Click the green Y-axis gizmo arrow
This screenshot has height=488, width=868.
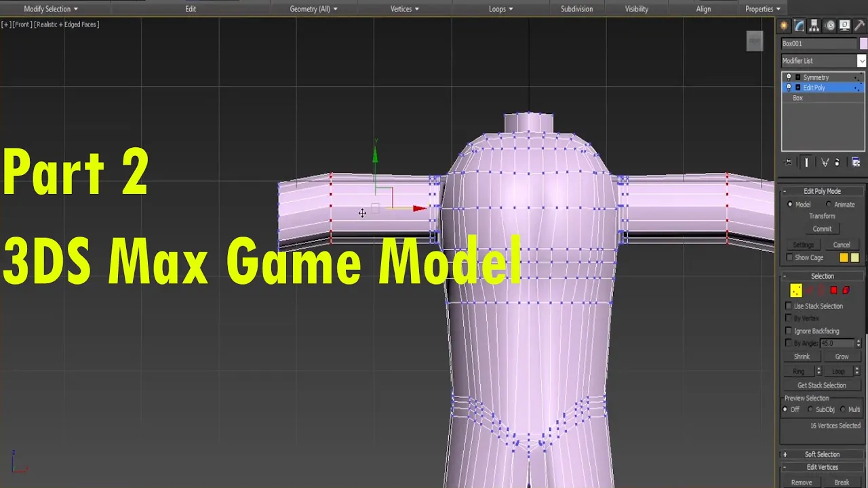click(374, 155)
